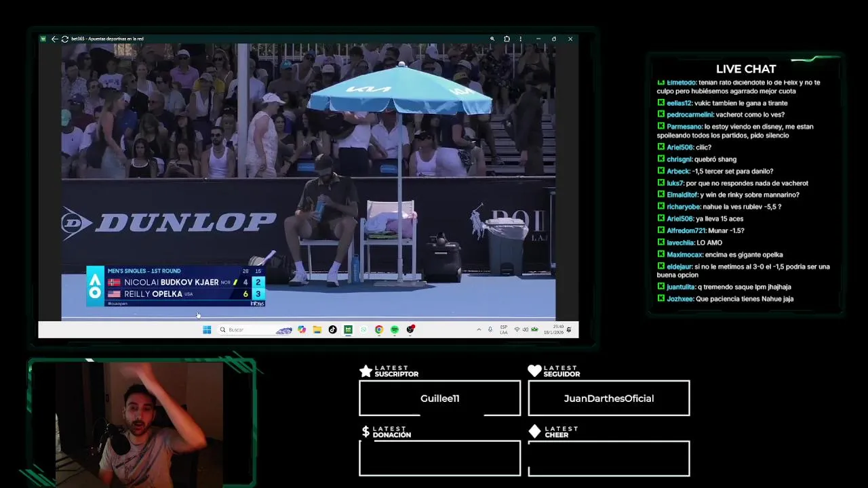Image resolution: width=868 pixels, height=488 pixels.
Task: Select the bet365 taskbar icon
Action: [348, 329]
